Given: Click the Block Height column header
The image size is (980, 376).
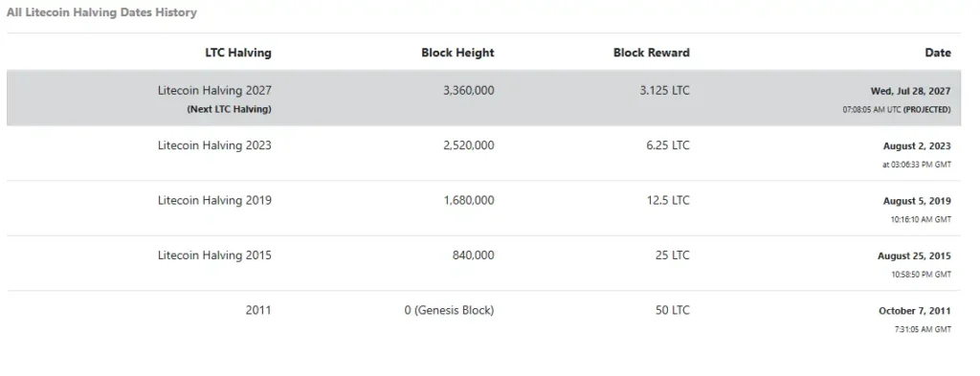Looking at the screenshot, I should (x=457, y=53).
